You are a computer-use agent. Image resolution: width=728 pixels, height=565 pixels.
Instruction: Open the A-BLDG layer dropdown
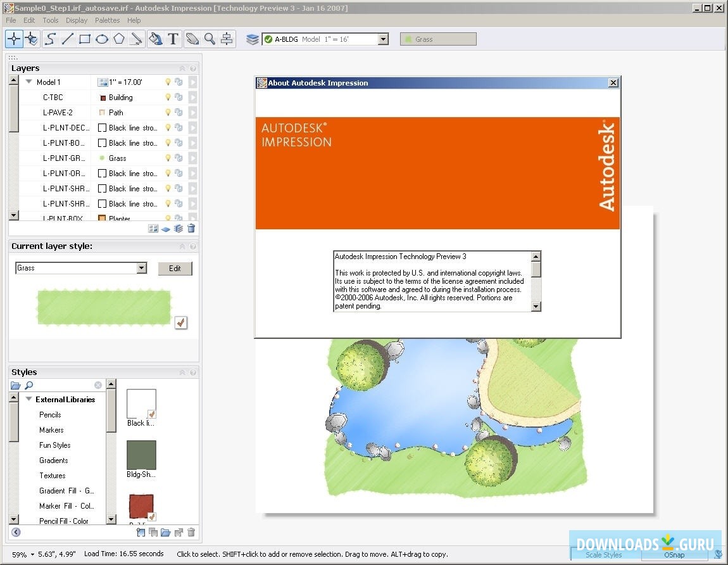pyautogui.click(x=383, y=39)
